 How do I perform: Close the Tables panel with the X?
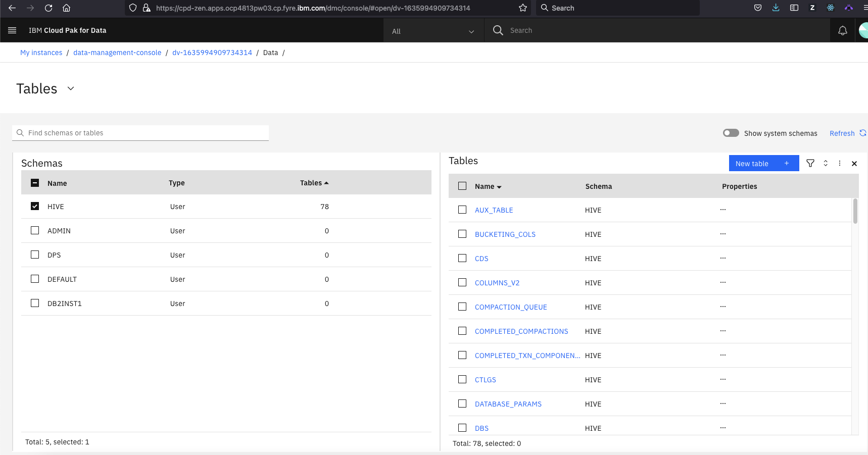click(x=854, y=164)
